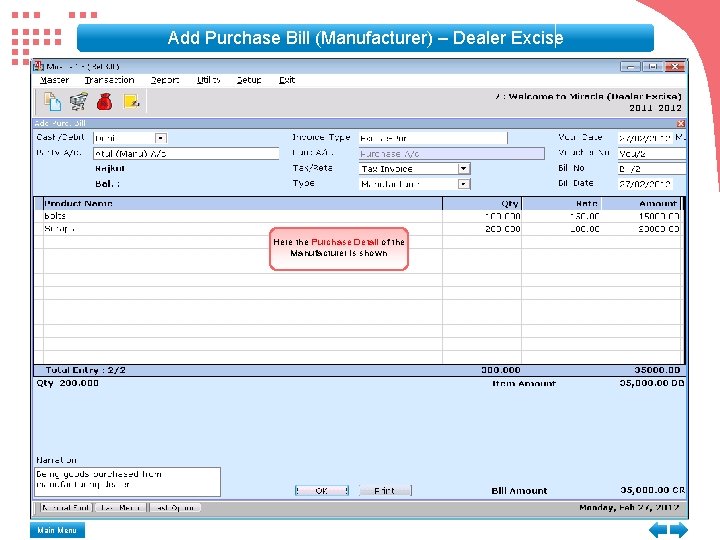
Task: Click Bill Amount total value
Action: (x=652, y=490)
